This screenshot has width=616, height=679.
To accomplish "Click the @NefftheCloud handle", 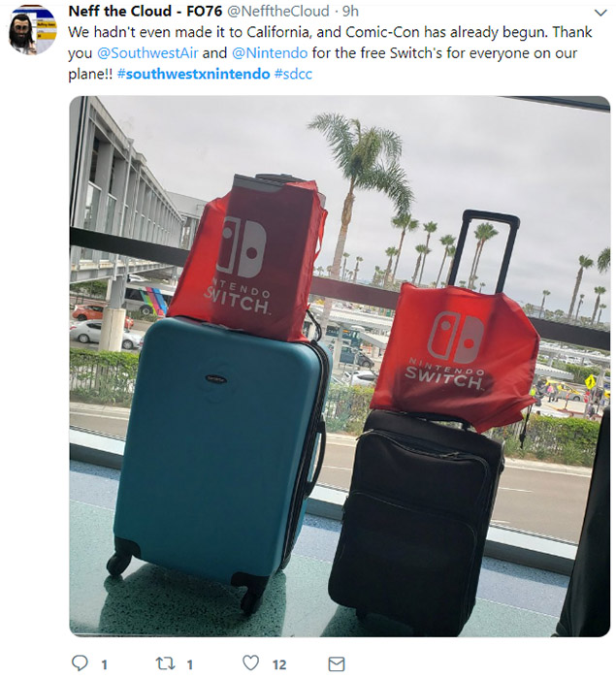I will tap(278, 11).
